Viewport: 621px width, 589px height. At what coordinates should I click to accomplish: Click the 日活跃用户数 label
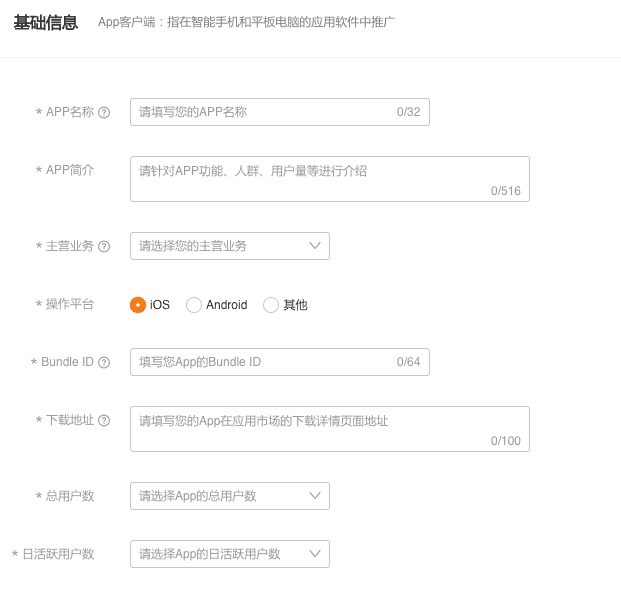(58, 554)
